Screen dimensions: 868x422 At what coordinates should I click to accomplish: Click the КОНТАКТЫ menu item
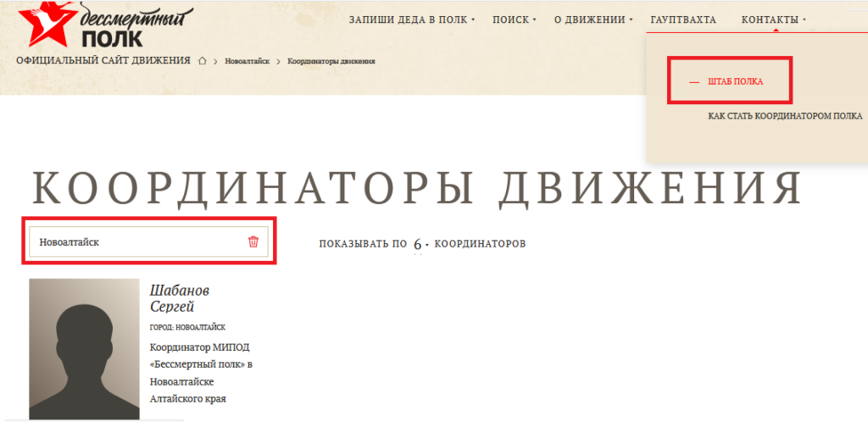pos(772,19)
